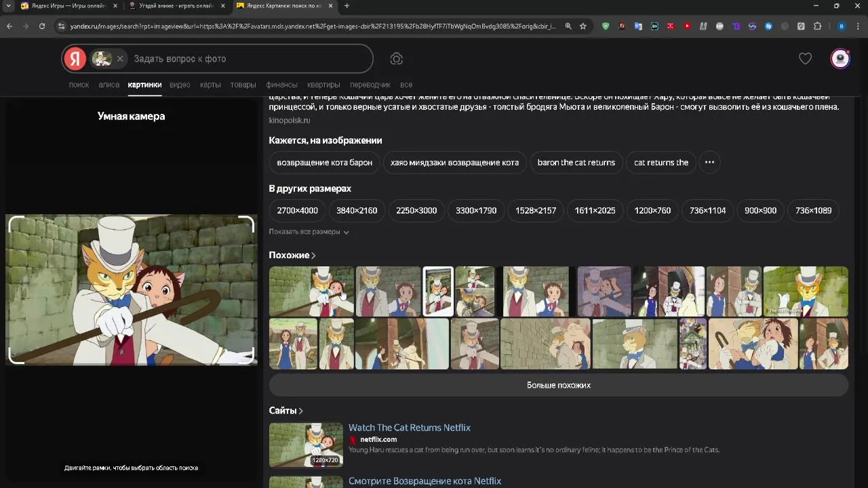Open the camera image search icon
The height and width of the screenshot is (488, 868).
point(397,59)
